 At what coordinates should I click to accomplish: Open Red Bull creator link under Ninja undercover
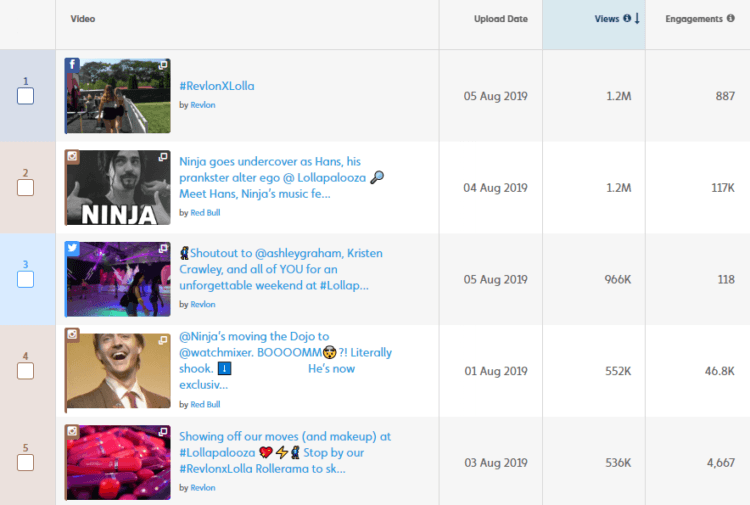click(205, 213)
